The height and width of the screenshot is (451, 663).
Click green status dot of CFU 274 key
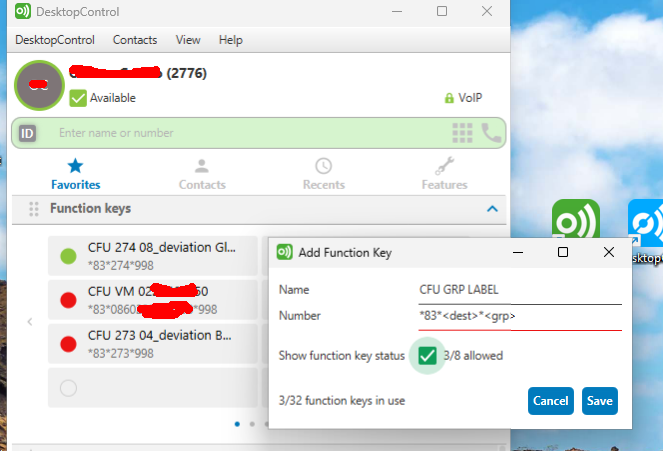tap(68, 256)
